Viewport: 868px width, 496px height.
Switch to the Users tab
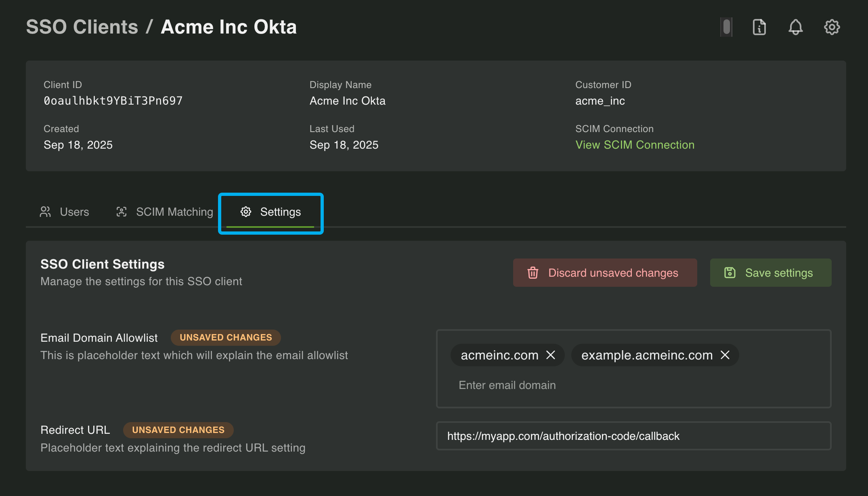(74, 212)
